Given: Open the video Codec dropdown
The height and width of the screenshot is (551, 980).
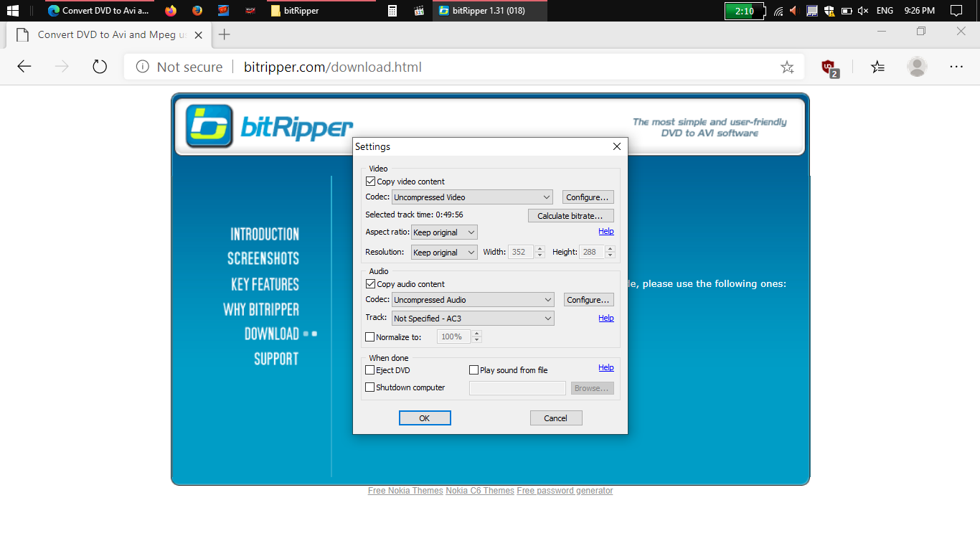Looking at the screenshot, I should coord(473,197).
